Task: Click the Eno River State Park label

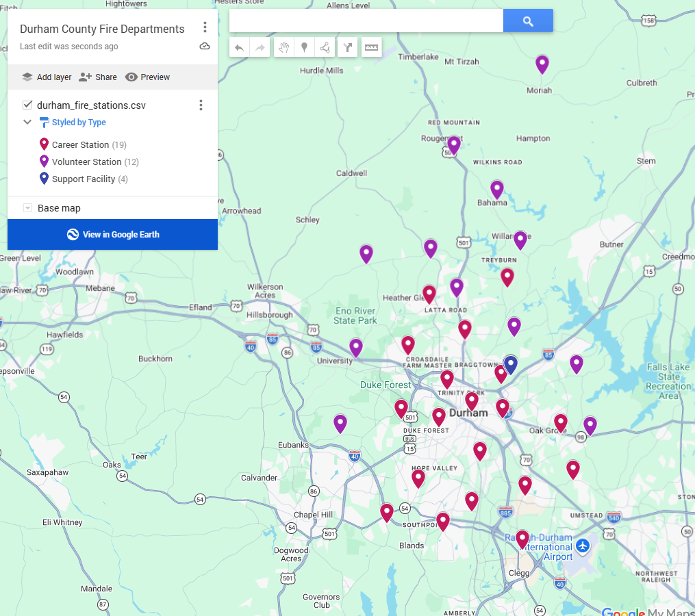Action: (355, 316)
